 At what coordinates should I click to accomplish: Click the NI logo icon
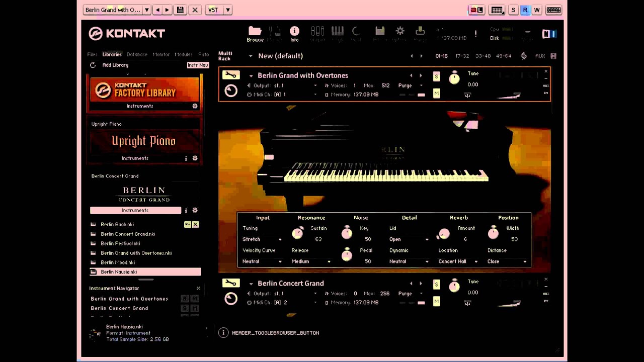(549, 34)
